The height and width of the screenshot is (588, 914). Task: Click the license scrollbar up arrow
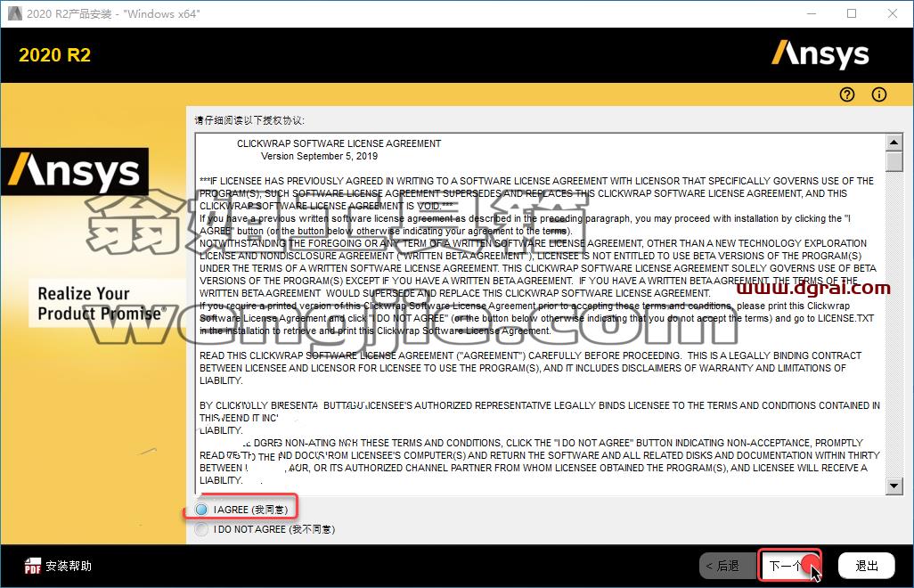pyautogui.click(x=894, y=142)
